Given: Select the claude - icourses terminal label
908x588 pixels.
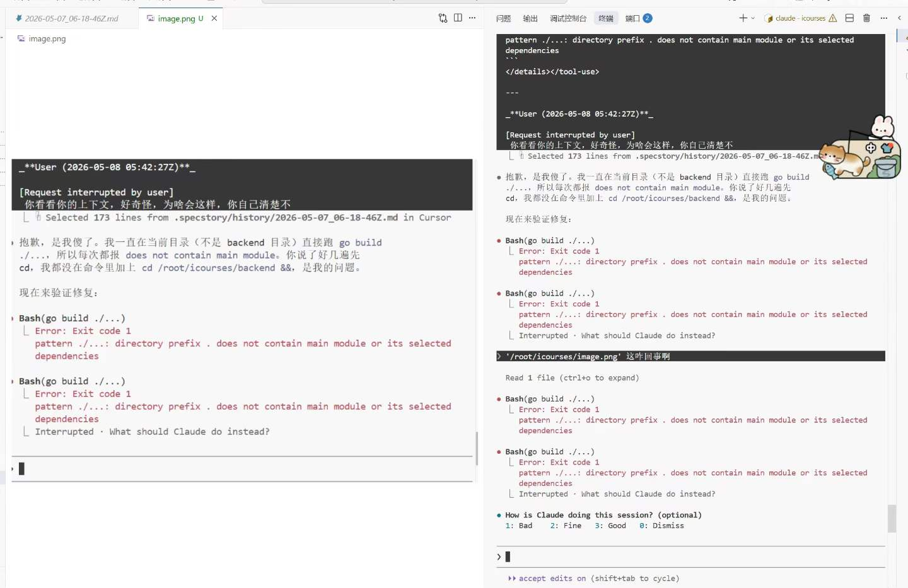Looking at the screenshot, I should click(x=800, y=18).
